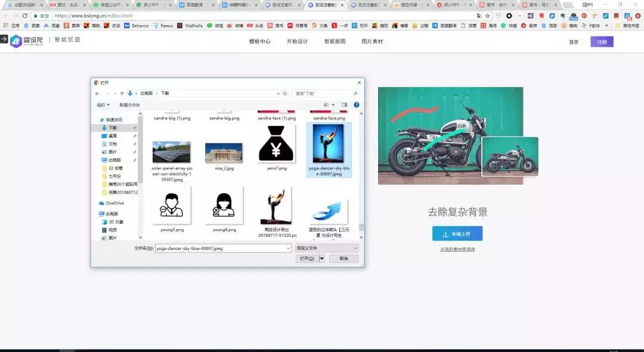Click the back arrow in the file dialog
This screenshot has width=644, height=352.
click(x=97, y=92)
